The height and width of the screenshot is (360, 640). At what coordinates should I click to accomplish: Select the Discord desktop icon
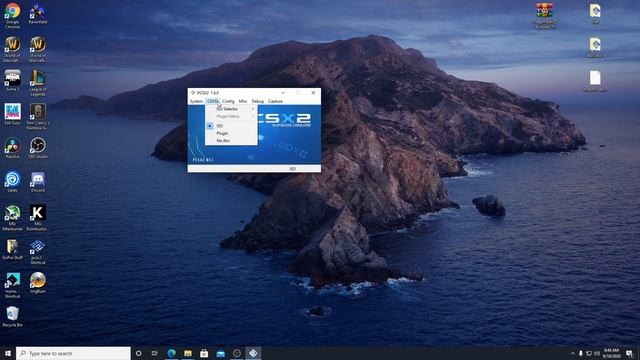tap(38, 182)
